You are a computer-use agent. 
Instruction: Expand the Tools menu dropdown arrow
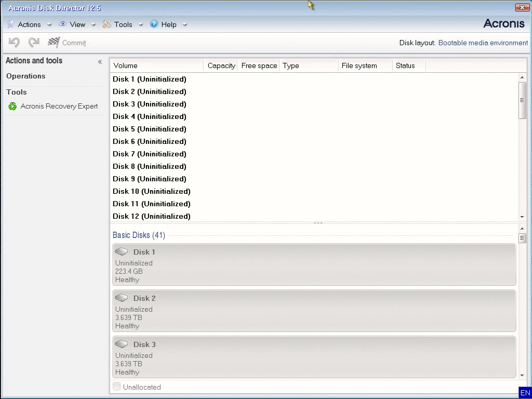click(x=140, y=24)
